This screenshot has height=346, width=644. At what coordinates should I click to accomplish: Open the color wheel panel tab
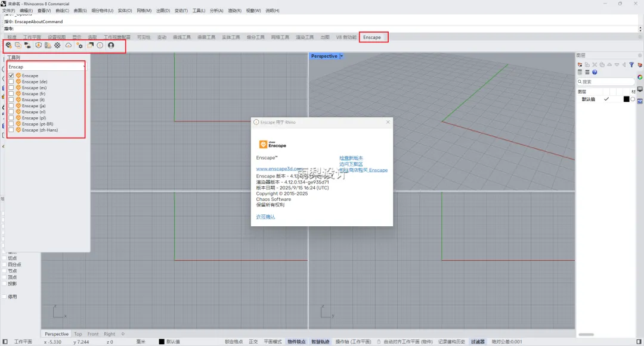click(640, 77)
